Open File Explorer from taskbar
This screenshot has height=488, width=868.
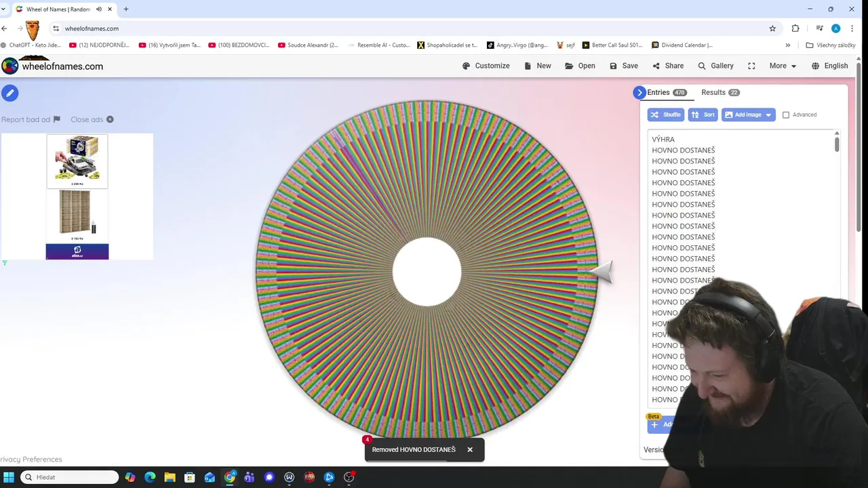[170, 477]
